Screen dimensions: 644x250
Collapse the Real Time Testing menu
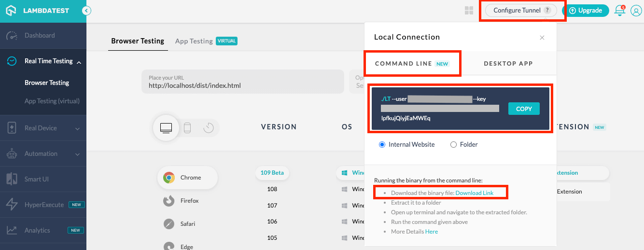79,61
